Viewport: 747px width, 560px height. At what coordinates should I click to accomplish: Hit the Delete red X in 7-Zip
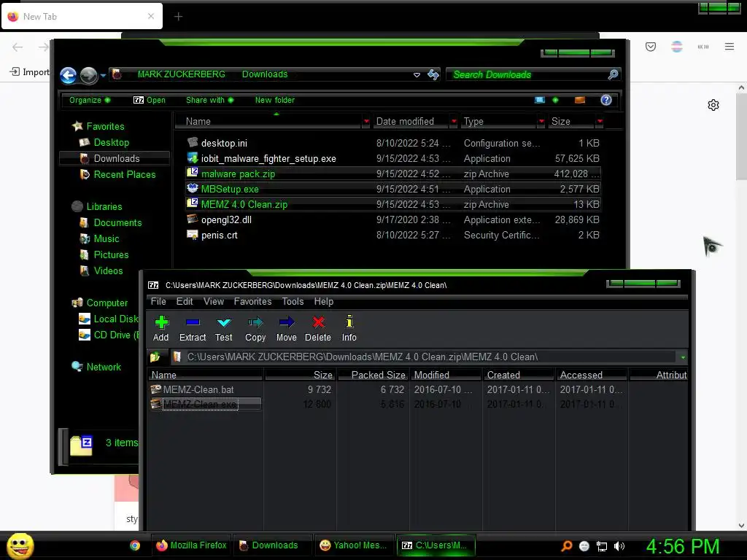318,329
